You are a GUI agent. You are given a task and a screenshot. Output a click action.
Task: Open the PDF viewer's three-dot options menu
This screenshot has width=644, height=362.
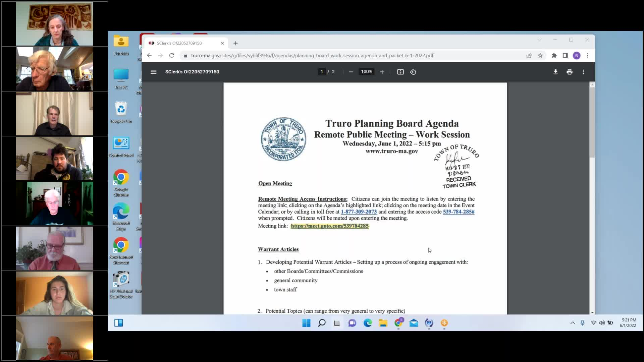[583, 71]
